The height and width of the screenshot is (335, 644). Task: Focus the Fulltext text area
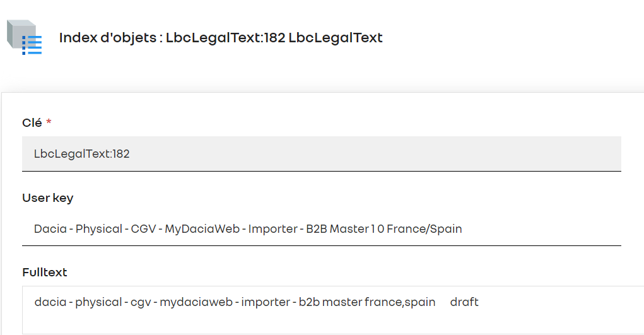pyautogui.click(x=333, y=310)
